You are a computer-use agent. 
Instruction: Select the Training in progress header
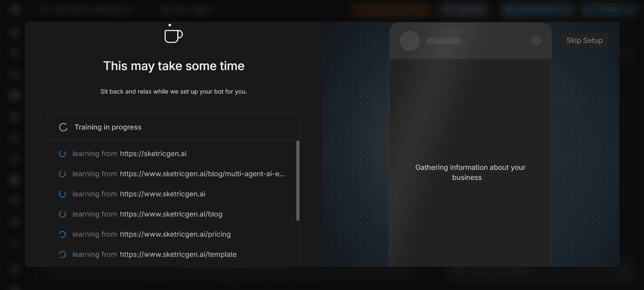click(x=173, y=127)
